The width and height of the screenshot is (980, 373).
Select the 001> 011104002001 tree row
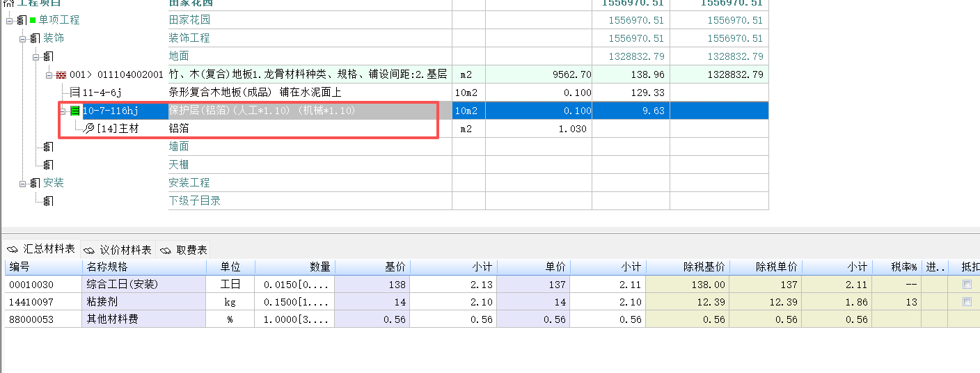pos(116,74)
